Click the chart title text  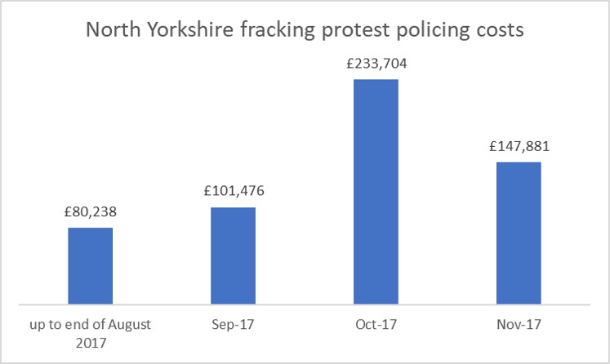[305, 35]
